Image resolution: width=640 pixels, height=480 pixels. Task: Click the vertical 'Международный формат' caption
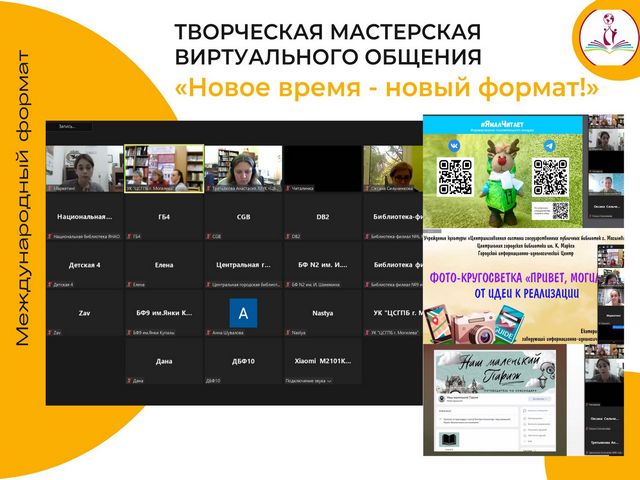point(23,199)
